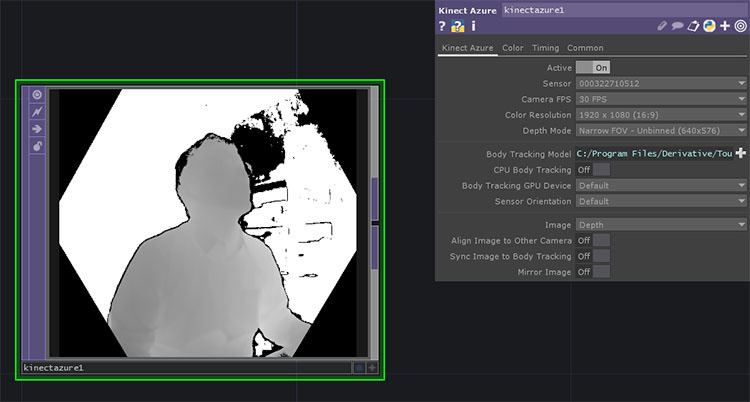
Task: Open the Depth Mode dropdown
Action: [x=661, y=131]
